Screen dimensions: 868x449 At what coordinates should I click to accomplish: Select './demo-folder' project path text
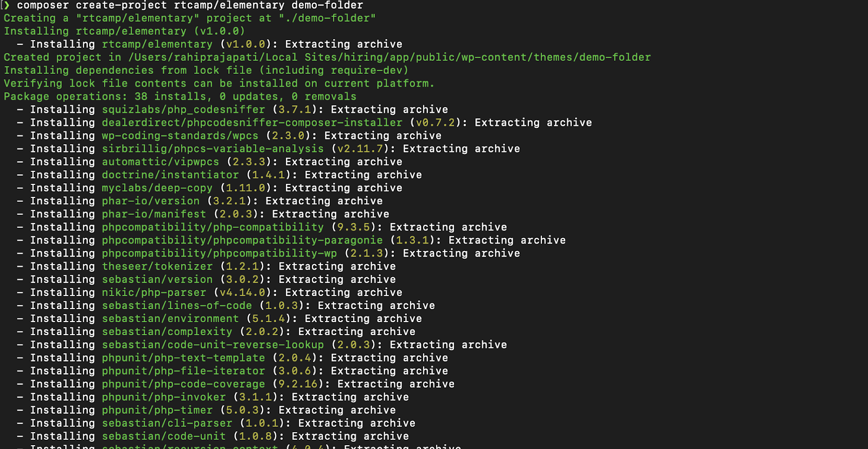tap(327, 18)
